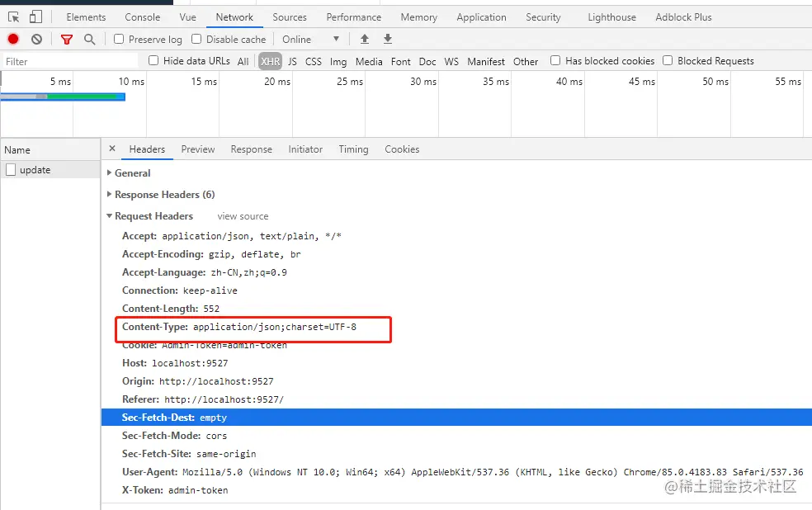Enable Disable cache checkbox
812x510 pixels.
[196, 39]
